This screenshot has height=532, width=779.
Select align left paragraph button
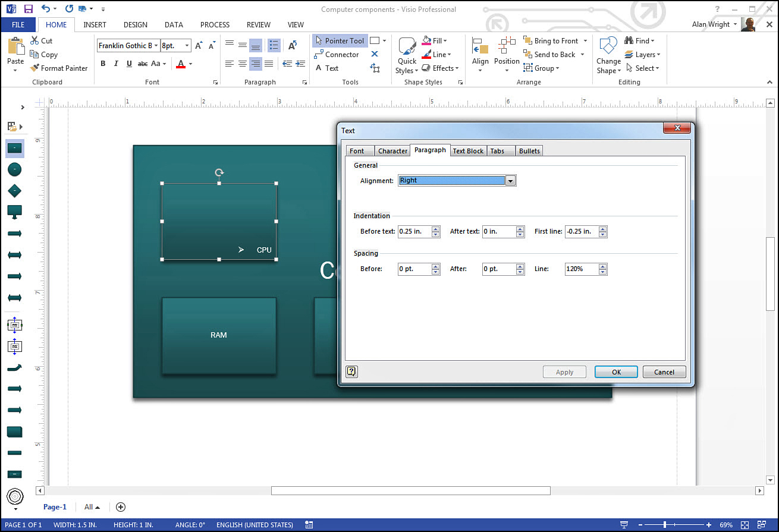pos(230,64)
